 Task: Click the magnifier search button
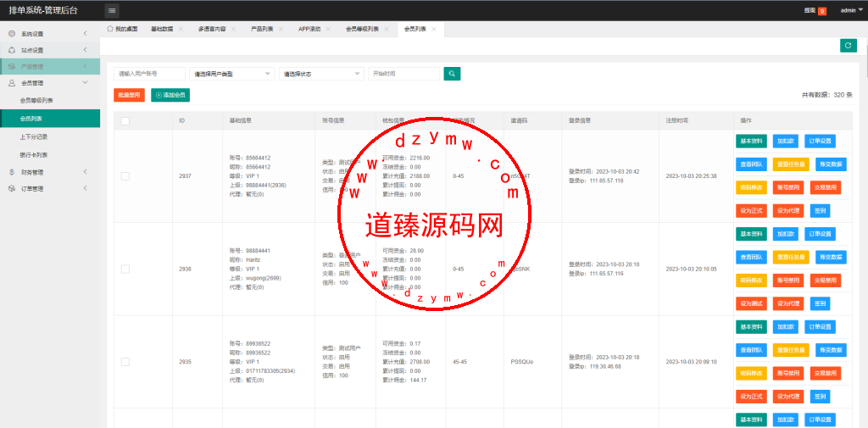click(452, 74)
